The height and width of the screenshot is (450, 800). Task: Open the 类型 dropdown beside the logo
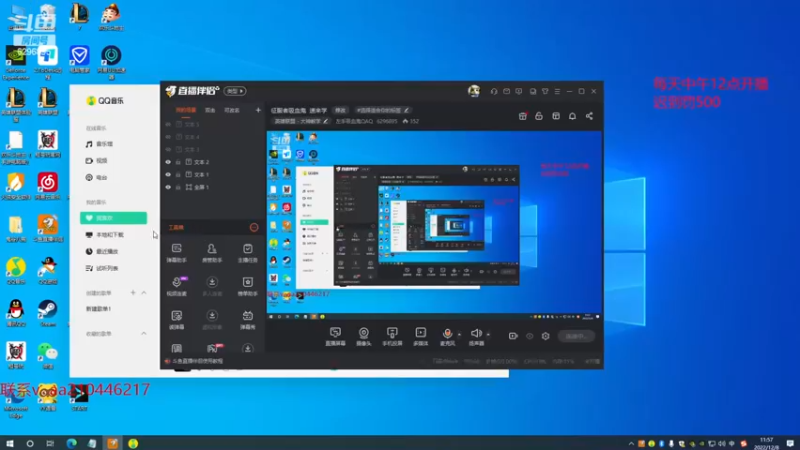235,91
